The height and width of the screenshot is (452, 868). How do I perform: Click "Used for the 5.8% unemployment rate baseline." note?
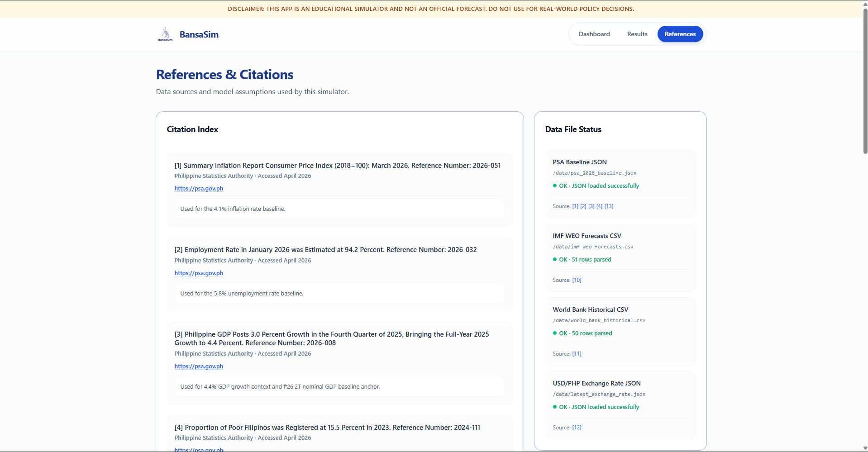(340, 293)
